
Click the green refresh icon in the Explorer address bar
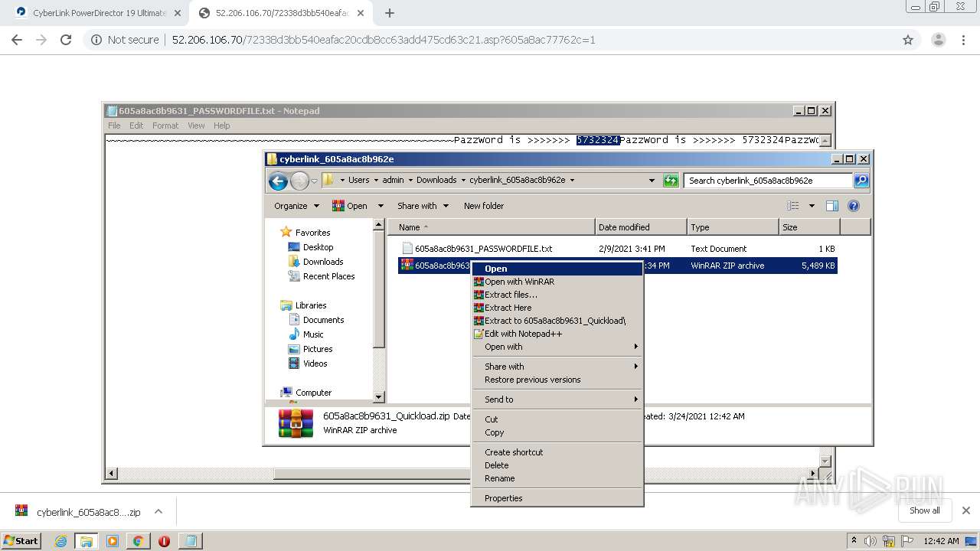point(671,181)
